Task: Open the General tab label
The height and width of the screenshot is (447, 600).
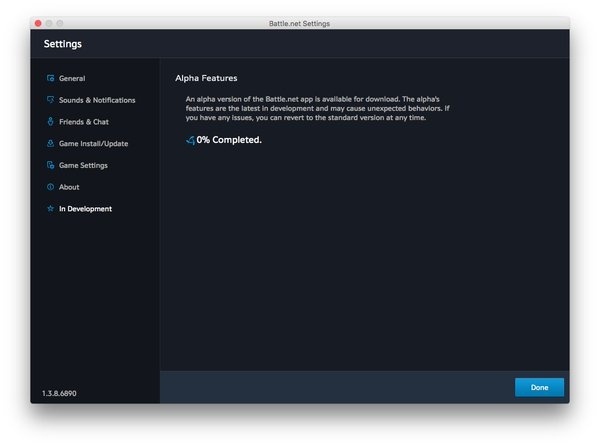Action: tap(72, 78)
